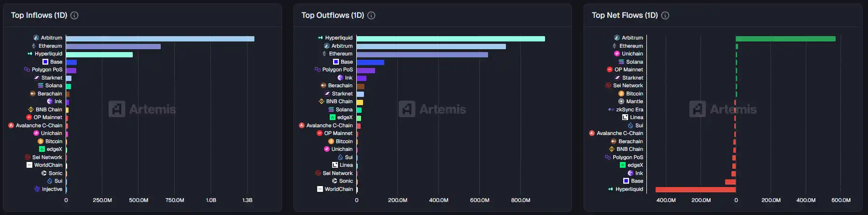This screenshot has height=215, width=868.
Task: Click info icon beside Top Outflows (1D)
Action: [371, 15]
